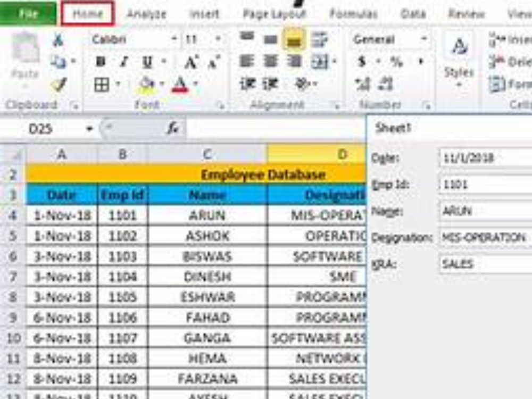Click the Copy icon
The width and height of the screenshot is (532, 399).
[x=59, y=62]
